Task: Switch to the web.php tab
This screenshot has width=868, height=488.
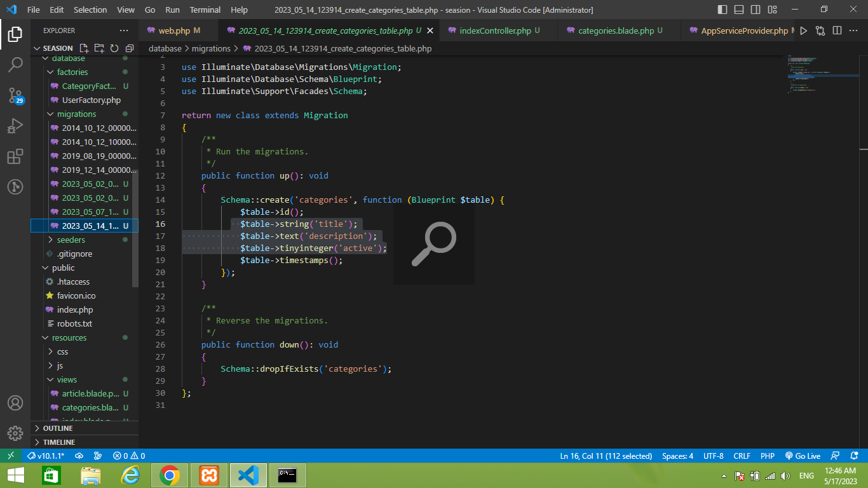Action: [x=179, y=30]
